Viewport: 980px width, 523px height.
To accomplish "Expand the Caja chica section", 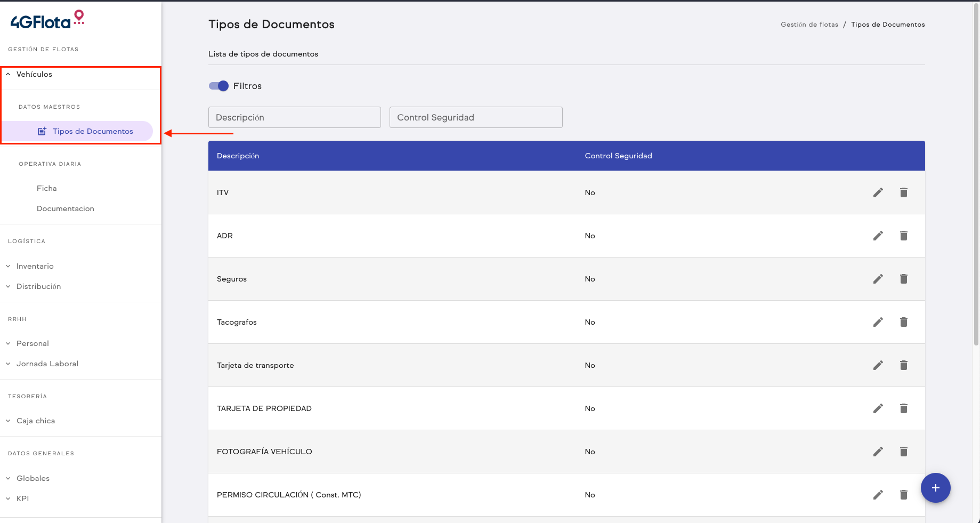I will [35, 421].
